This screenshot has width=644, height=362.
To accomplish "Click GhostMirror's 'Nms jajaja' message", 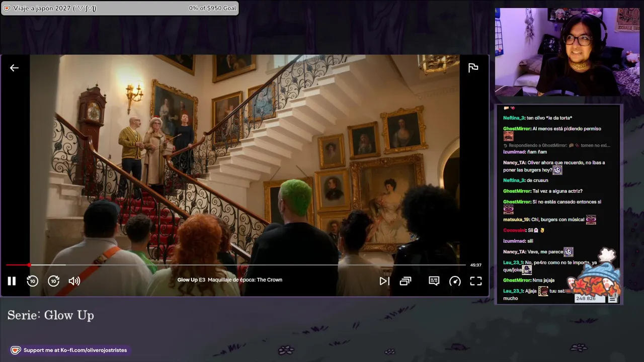I will point(529,280).
